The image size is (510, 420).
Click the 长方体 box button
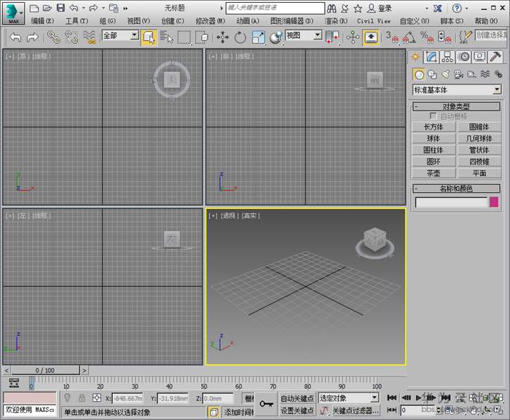433,127
